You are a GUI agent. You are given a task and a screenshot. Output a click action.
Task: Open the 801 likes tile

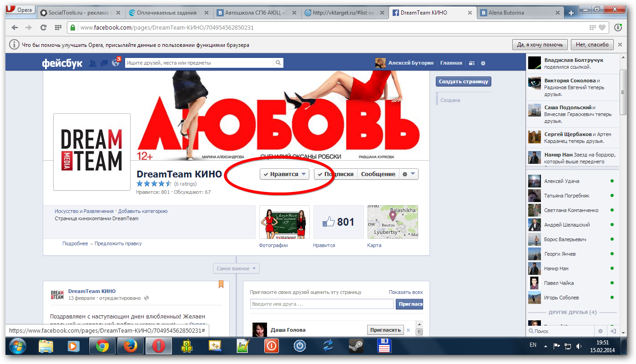338,222
